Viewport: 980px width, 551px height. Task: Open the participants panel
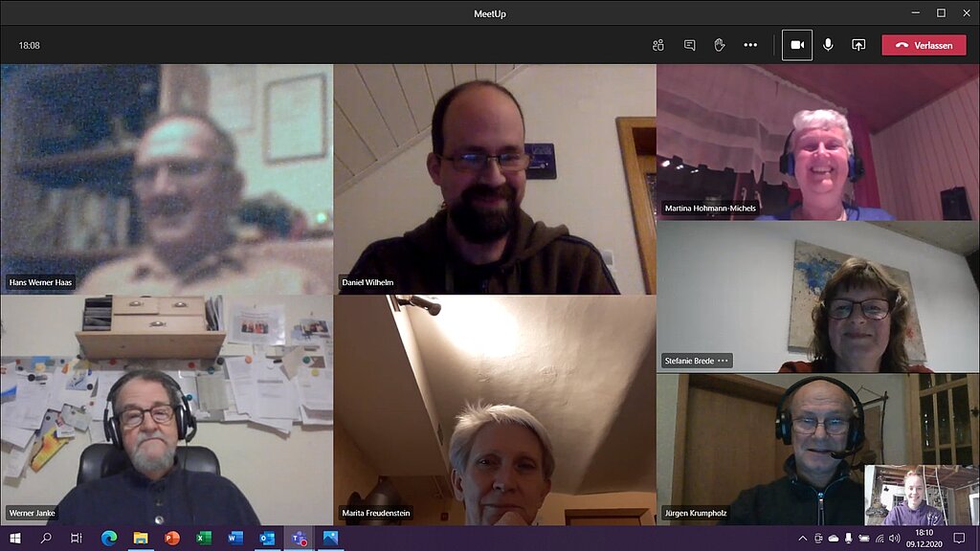[658, 45]
